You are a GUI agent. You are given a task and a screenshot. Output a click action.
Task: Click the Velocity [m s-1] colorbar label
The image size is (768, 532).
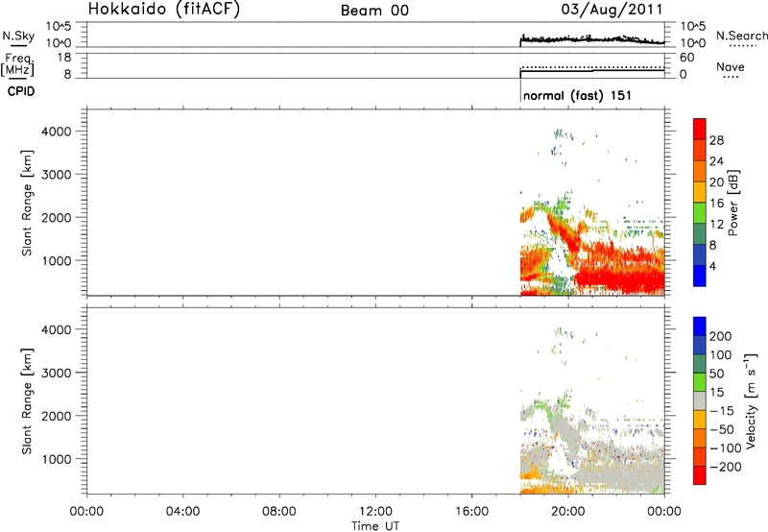point(751,400)
